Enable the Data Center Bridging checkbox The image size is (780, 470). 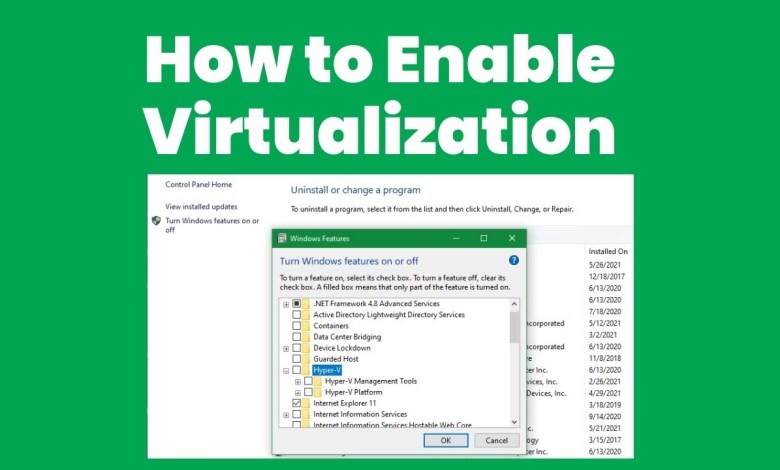click(296, 337)
